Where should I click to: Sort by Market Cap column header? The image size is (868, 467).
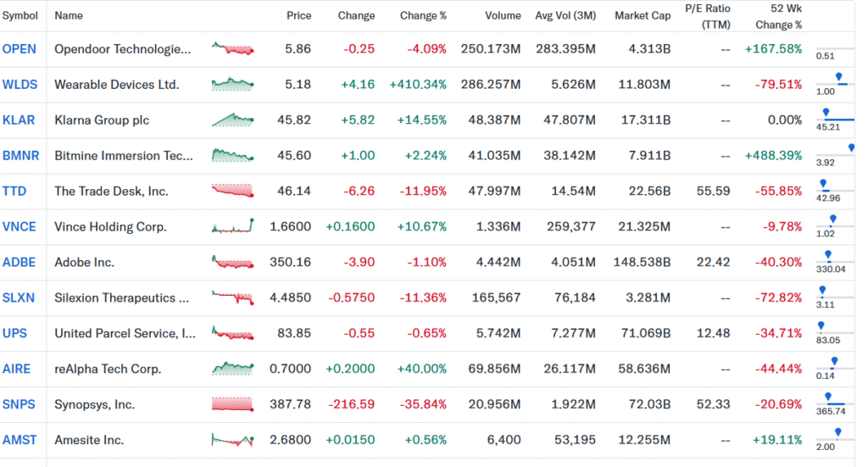643,15
